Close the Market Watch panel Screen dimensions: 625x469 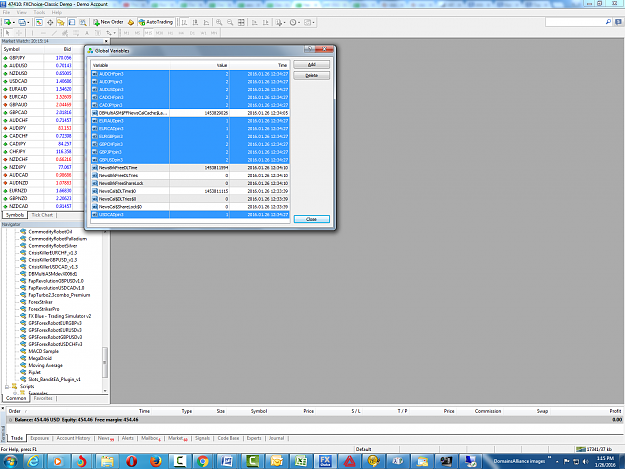106,41
